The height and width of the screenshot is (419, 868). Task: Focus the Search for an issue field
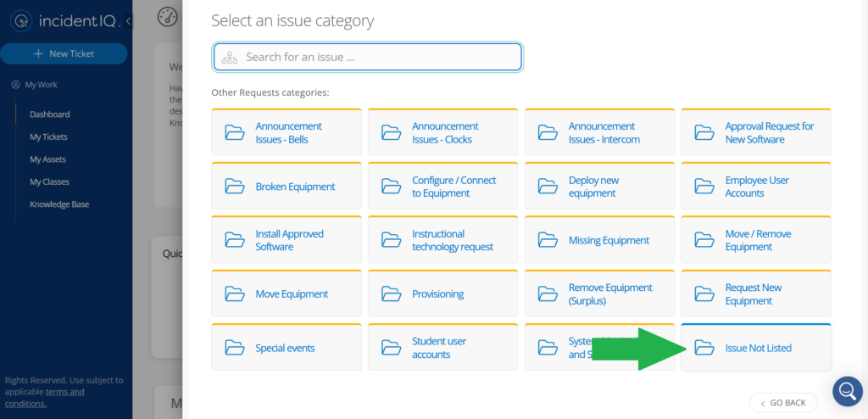(x=368, y=57)
